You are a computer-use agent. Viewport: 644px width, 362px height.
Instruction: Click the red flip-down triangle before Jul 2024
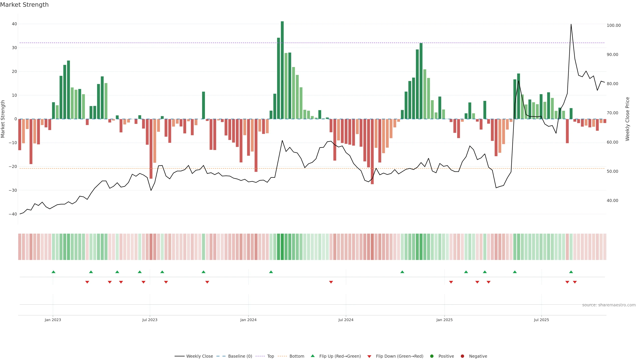(331, 282)
